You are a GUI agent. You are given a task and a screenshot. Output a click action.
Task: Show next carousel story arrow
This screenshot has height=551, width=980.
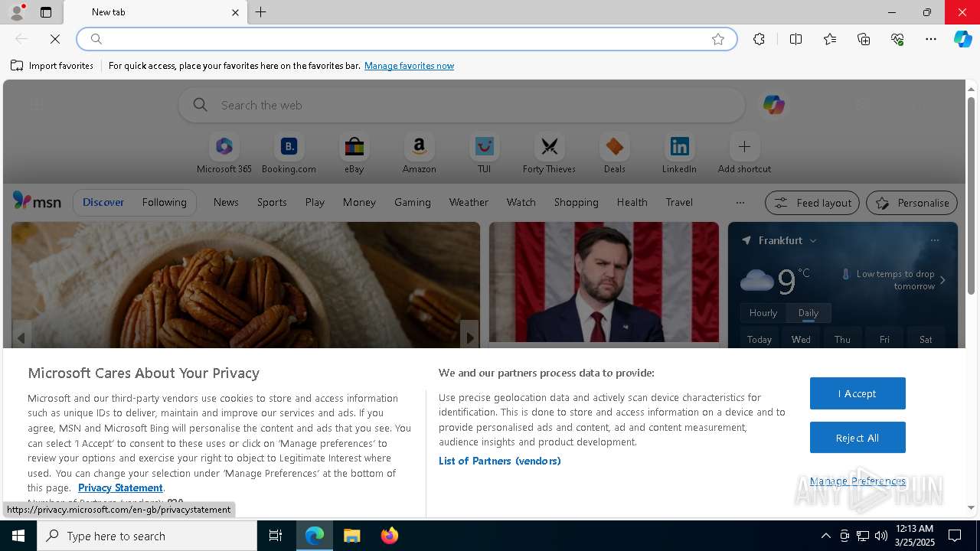click(469, 337)
